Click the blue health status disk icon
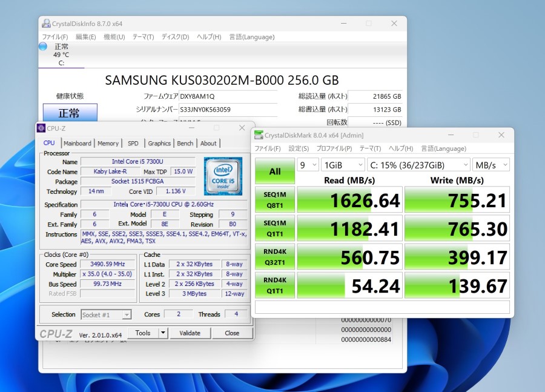The width and height of the screenshot is (545, 392). pyautogui.click(x=43, y=46)
